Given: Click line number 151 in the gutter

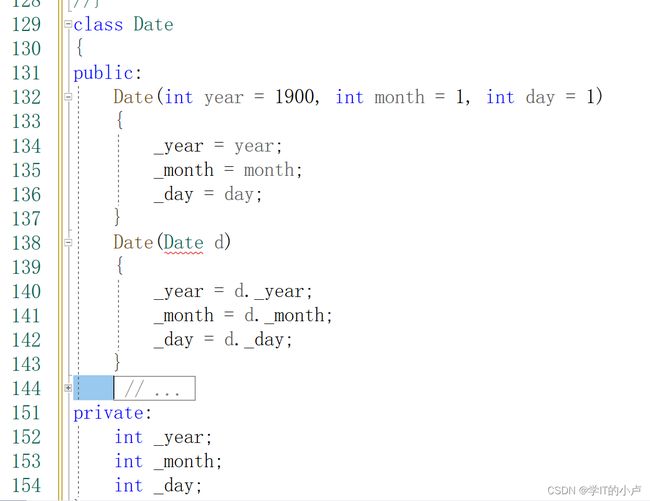Looking at the screenshot, I should click(27, 413).
